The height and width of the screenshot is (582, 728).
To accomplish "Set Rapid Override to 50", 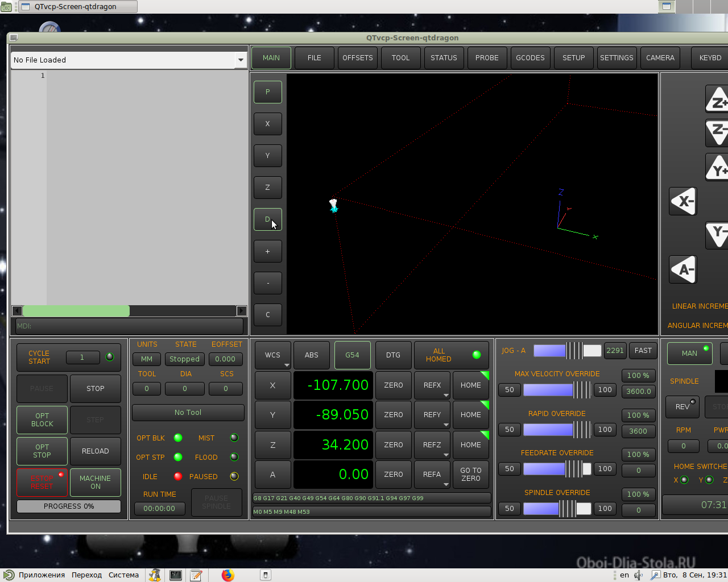I will click(510, 430).
